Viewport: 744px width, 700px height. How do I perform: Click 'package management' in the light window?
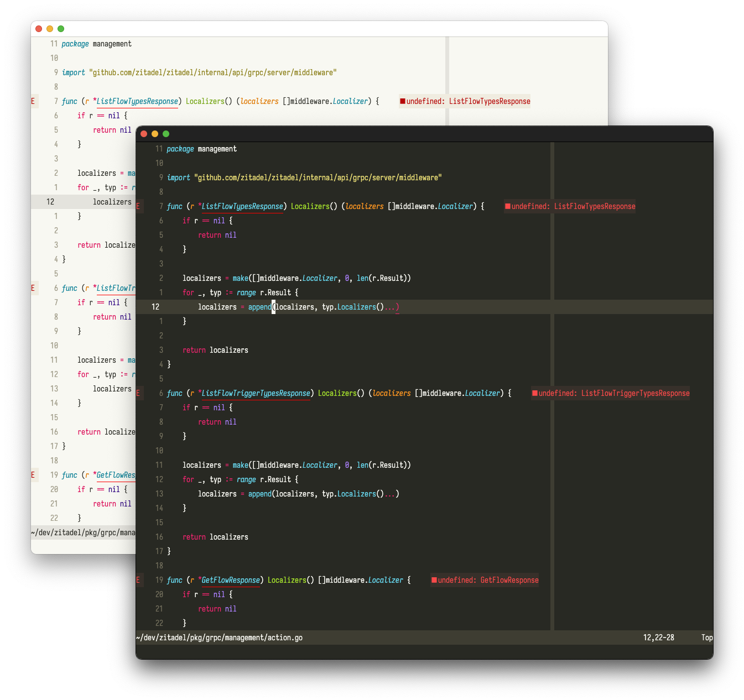point(96,44)
